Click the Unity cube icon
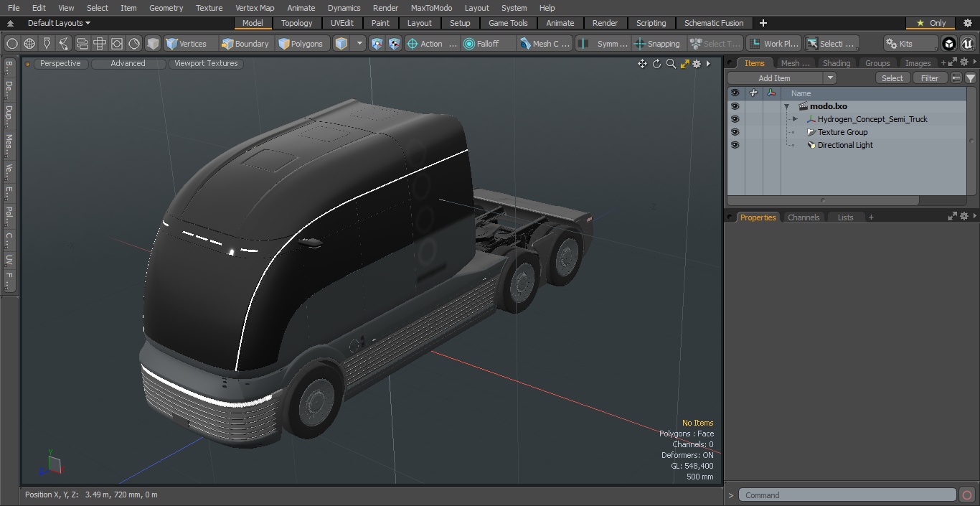The width and height of the screenshot is (980, 506). (949, 44)
